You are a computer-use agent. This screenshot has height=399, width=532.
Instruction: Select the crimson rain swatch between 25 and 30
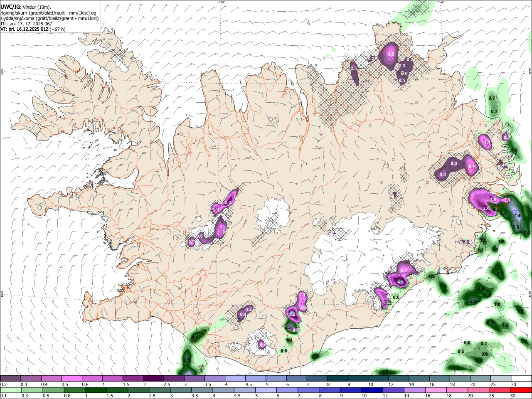tap(499, 390)
